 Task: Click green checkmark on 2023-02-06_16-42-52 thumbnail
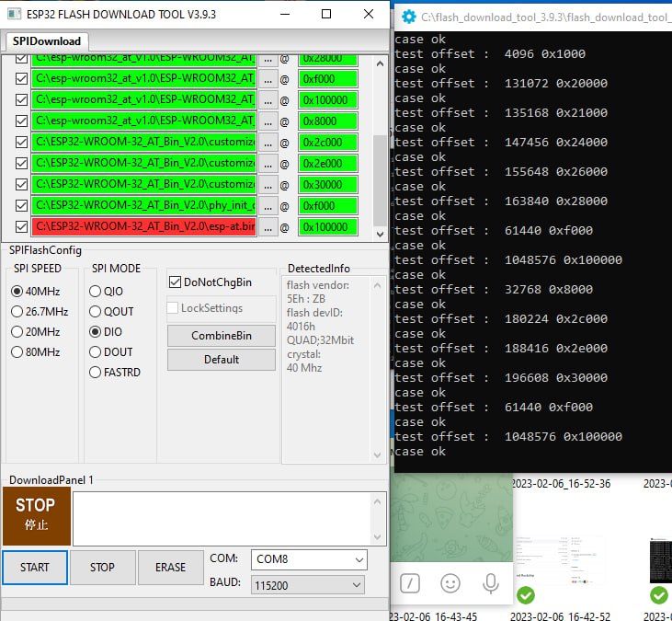pos(526,595)
